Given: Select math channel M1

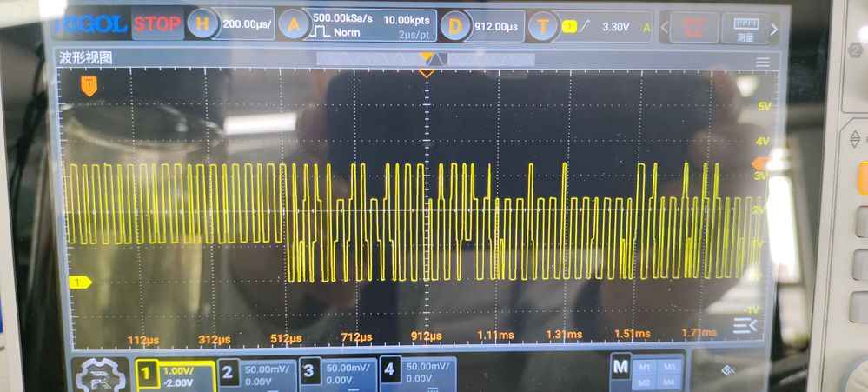Looking at the screenshot, I should (x=644, y=367).
